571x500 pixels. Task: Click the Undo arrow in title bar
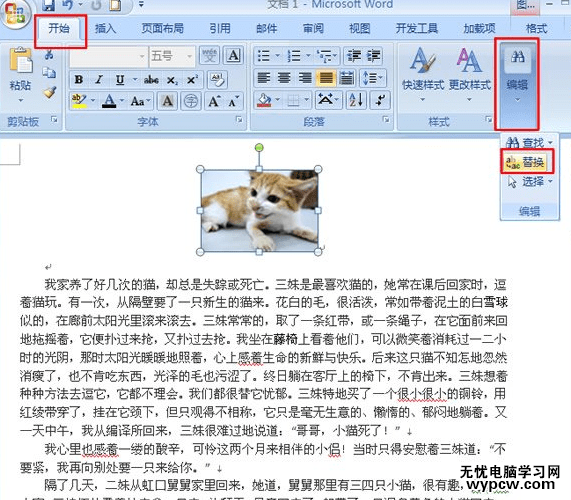point(68,5)
